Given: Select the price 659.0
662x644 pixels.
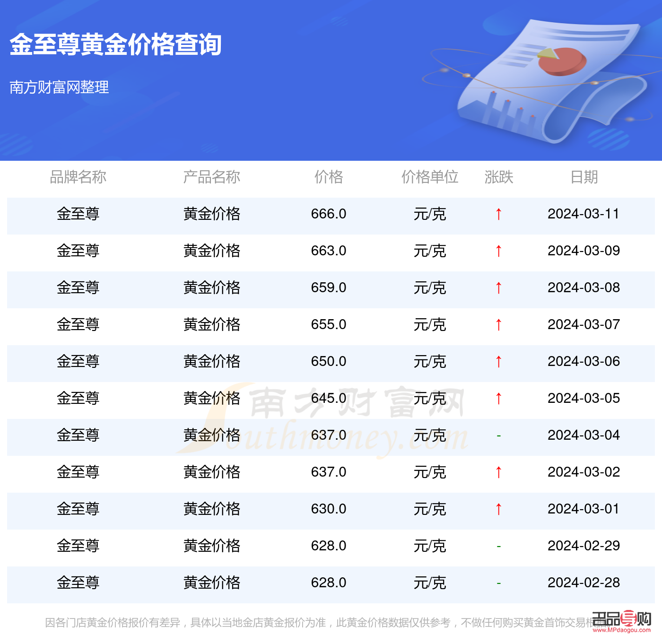Looking at the screenshot, I should click(x=329, y=287).
